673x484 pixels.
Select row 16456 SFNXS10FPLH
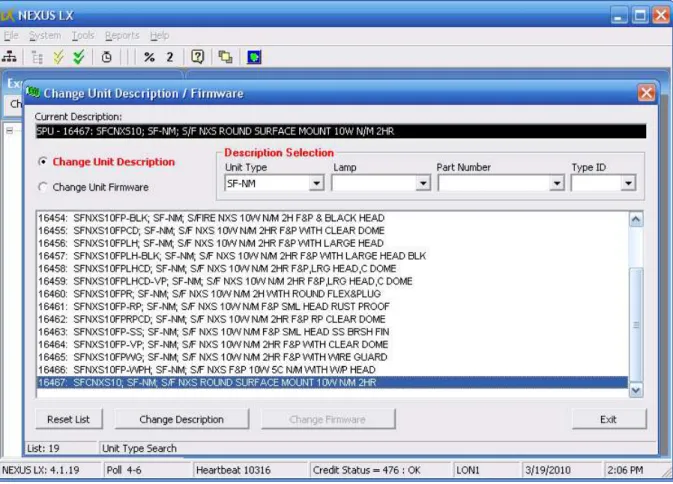coord(332,243)
